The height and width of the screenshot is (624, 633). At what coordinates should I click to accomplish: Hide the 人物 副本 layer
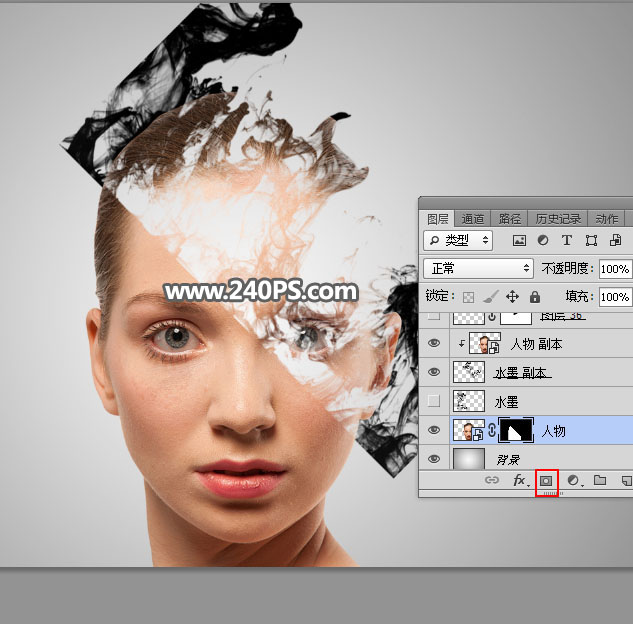click(x=433, y=343)
